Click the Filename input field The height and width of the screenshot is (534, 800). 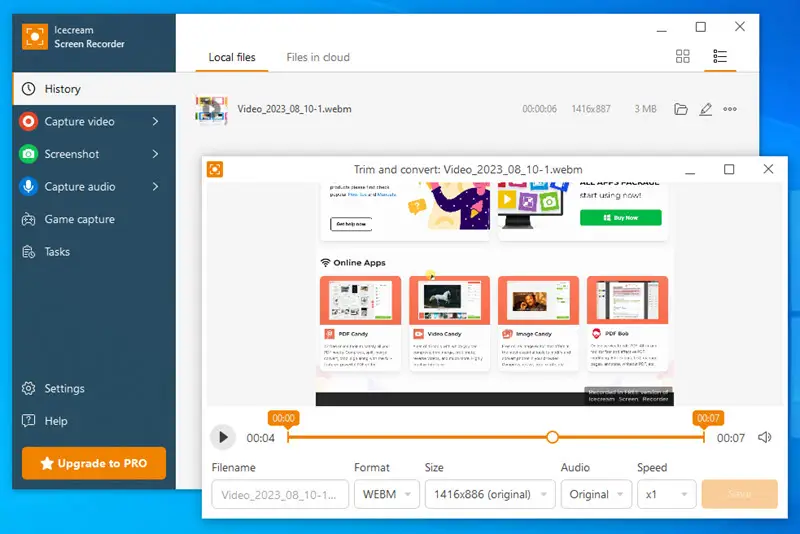(280, 494)
